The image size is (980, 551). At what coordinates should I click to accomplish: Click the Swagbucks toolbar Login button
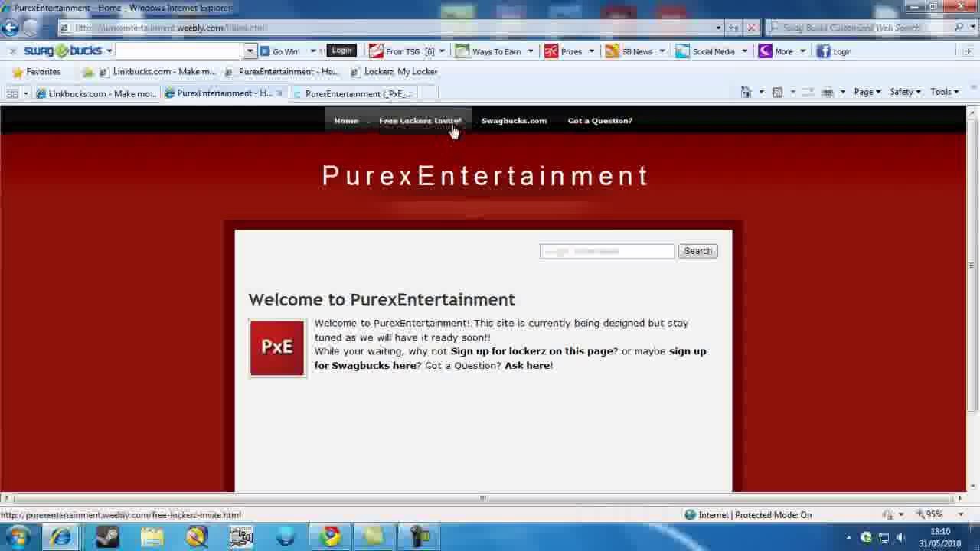(341, 51)
